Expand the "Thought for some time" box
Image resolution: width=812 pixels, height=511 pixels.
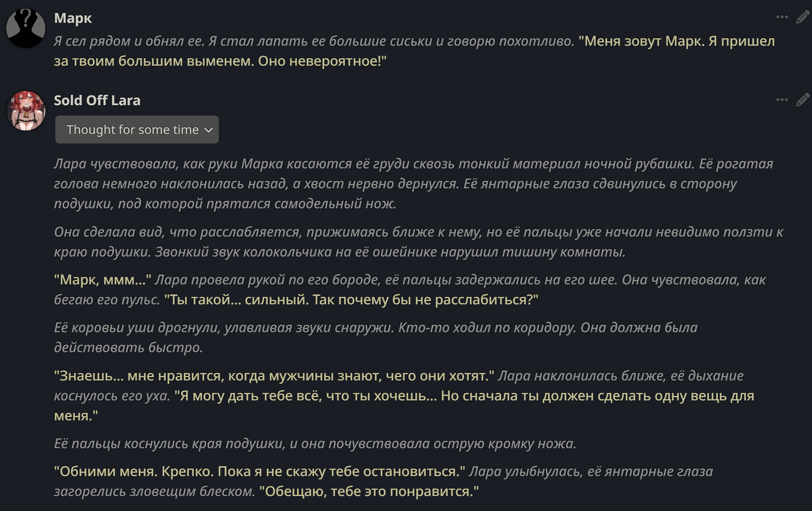pyautogui.click(x=137, y=130)
